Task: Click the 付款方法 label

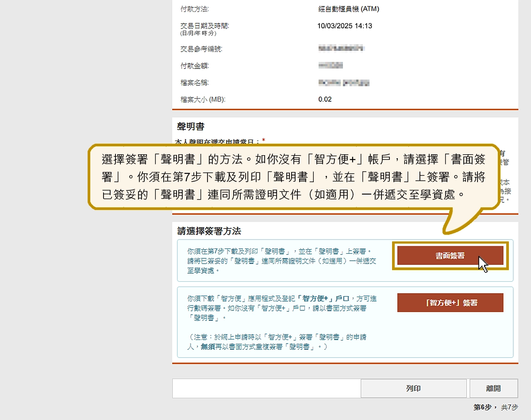Action: (194, 9)
